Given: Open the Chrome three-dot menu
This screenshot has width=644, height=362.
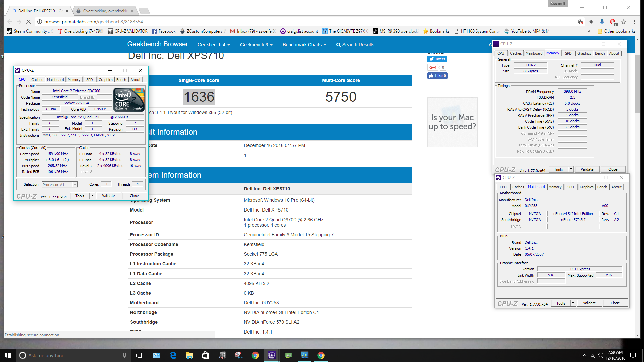Looking at the screenshot, I should (x=634, y=22).
